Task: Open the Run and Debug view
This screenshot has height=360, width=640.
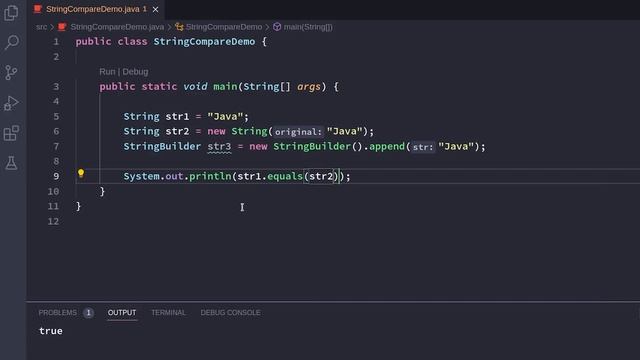Action: pos(11,103)
